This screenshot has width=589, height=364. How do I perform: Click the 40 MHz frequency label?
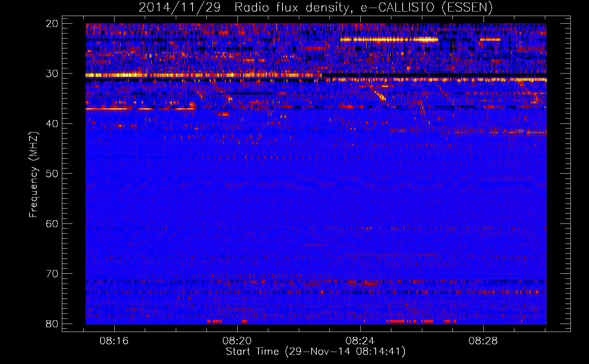[52, 124]
